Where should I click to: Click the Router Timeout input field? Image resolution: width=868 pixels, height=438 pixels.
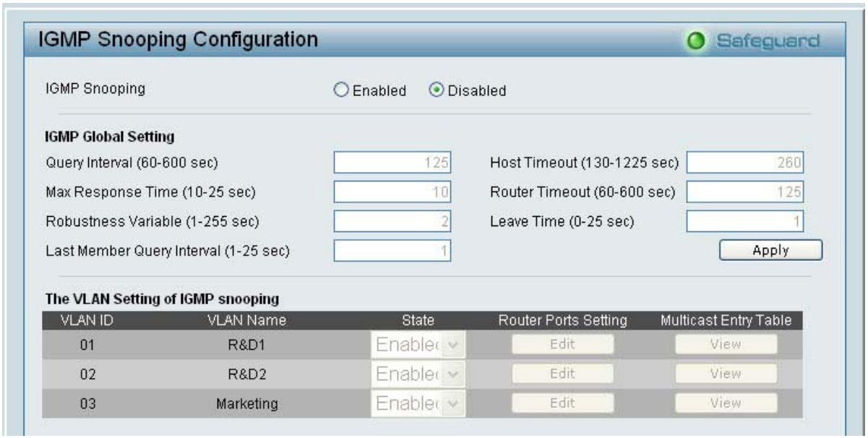click(745, 192)
